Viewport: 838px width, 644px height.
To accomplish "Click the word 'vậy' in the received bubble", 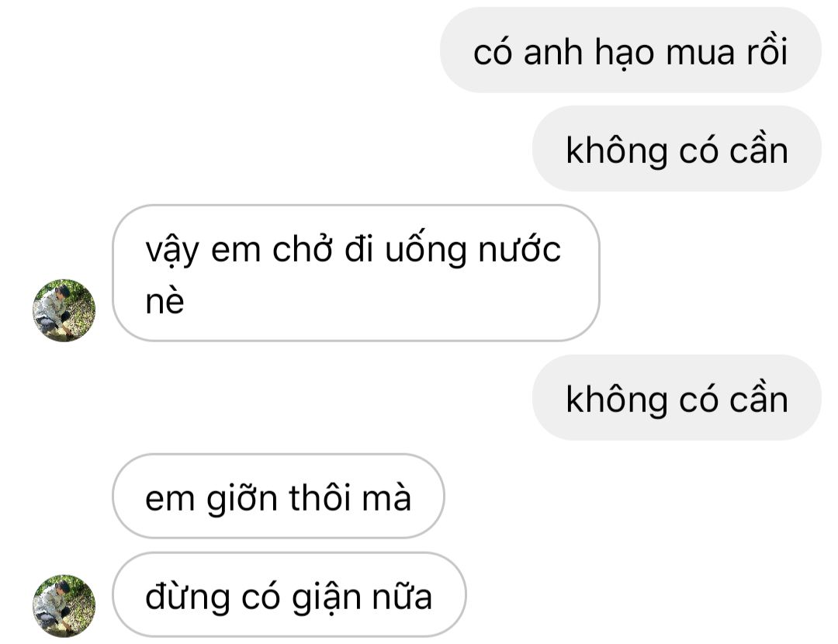I will click(172, 251).
